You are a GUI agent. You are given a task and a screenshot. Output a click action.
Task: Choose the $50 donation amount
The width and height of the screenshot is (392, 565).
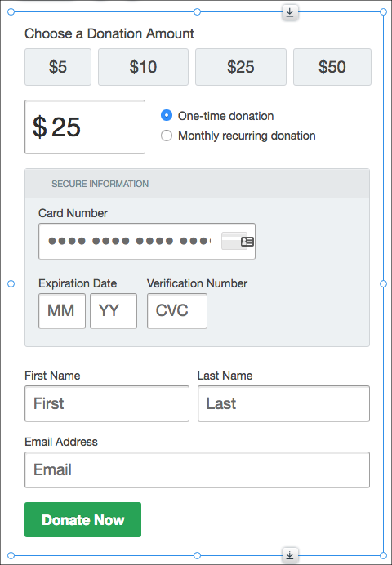(x=332, y=67)
